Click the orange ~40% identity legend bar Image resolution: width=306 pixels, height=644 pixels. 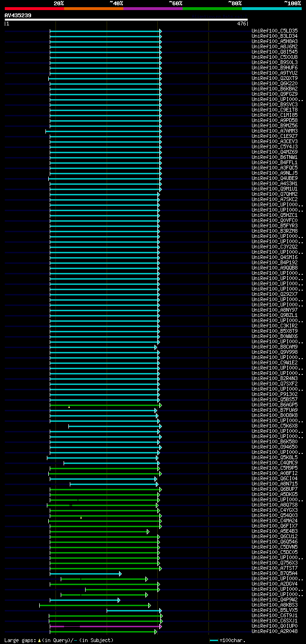point(94,9)
